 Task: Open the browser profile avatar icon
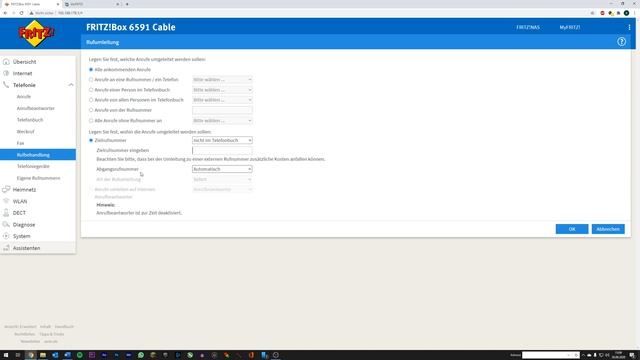pyautogui.click(x=626, y=13)
